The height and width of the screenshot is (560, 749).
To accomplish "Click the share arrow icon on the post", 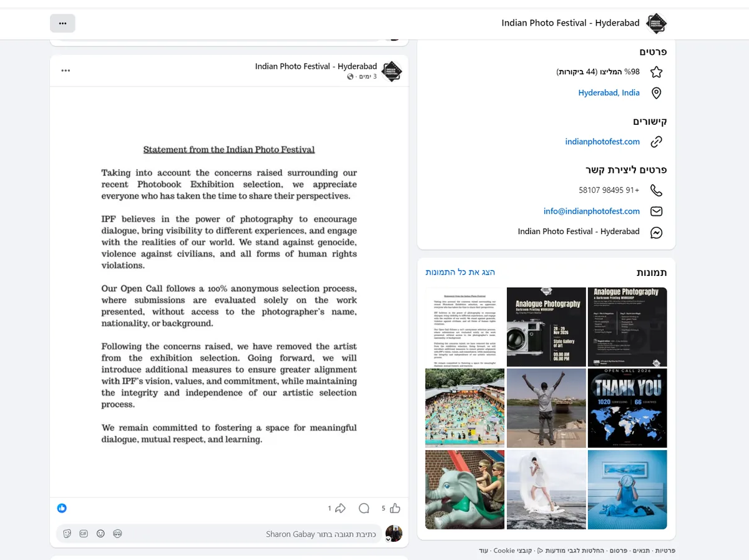I will (x=340, y=508).
